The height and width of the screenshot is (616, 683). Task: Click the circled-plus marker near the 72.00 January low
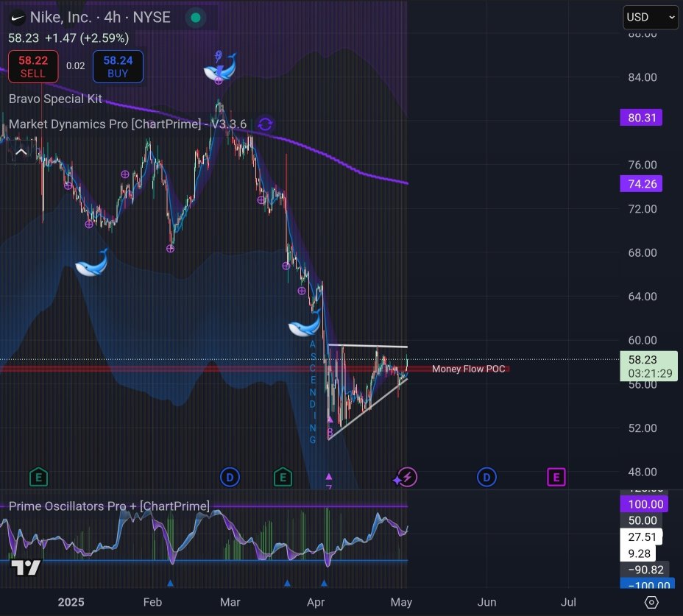[x=89, y=224]
